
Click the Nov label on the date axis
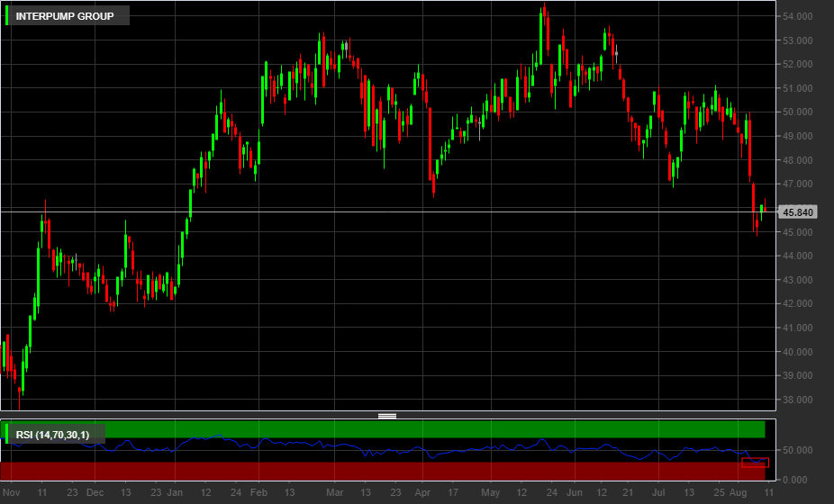tap(11, 493)
